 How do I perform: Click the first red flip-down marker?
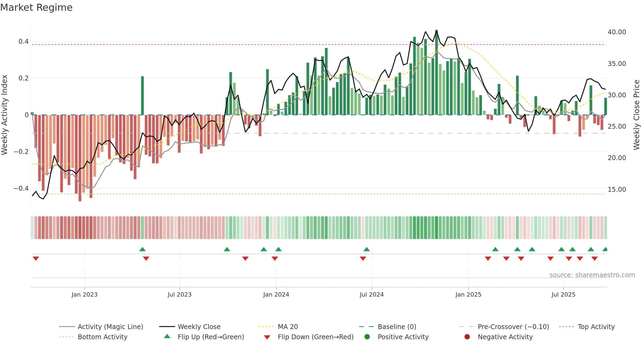click(x=36, y=258)
